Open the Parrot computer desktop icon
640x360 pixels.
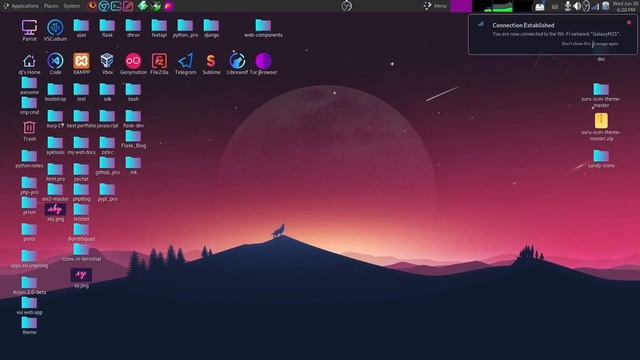29,31
